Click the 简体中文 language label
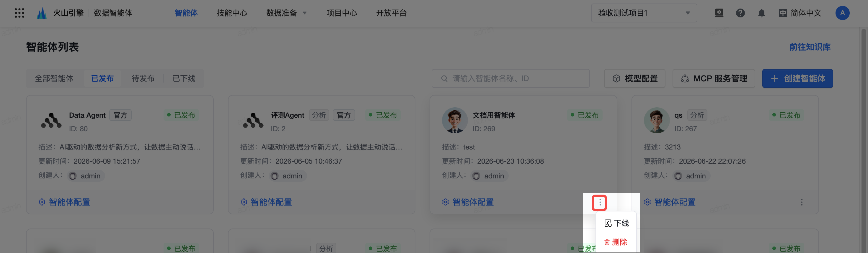 (806, 13)
